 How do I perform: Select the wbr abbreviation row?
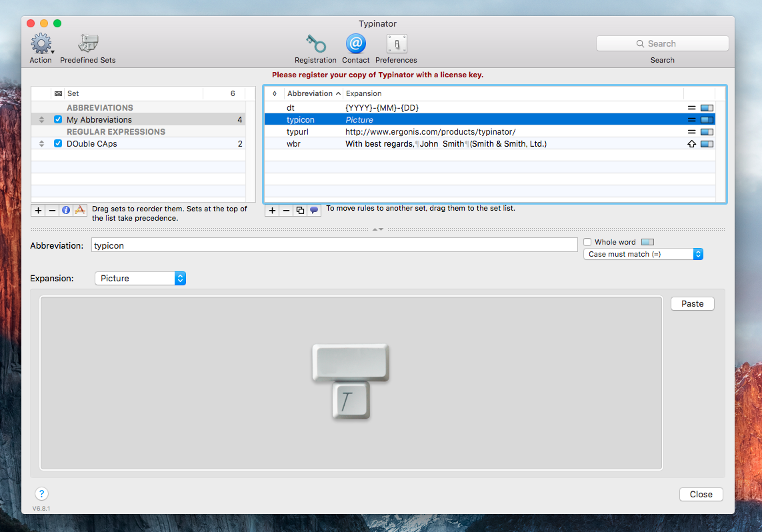(490, 144)
